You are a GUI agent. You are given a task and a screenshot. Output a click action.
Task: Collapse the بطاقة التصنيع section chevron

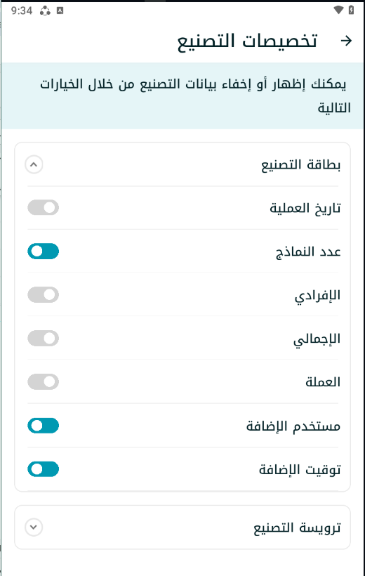34,165
